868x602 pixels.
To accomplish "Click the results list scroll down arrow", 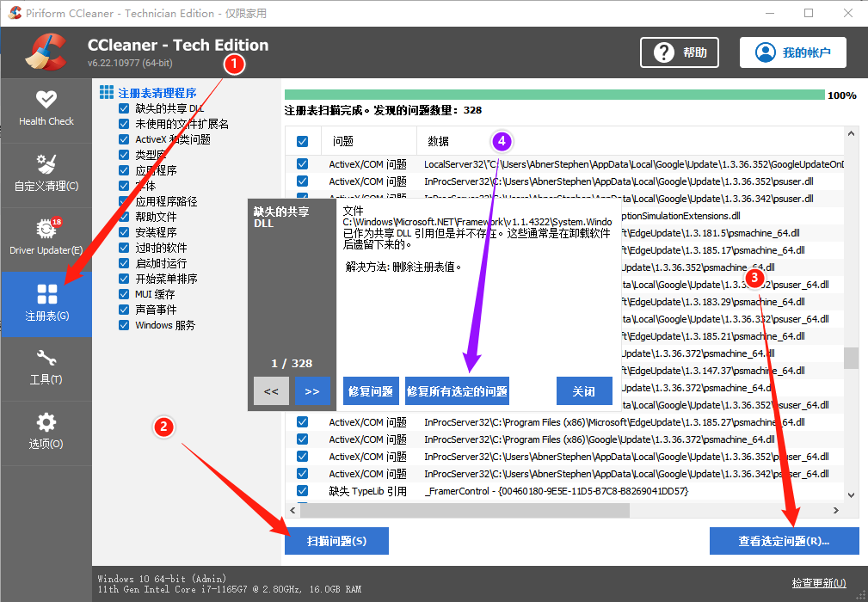I will tap(851, 495).
